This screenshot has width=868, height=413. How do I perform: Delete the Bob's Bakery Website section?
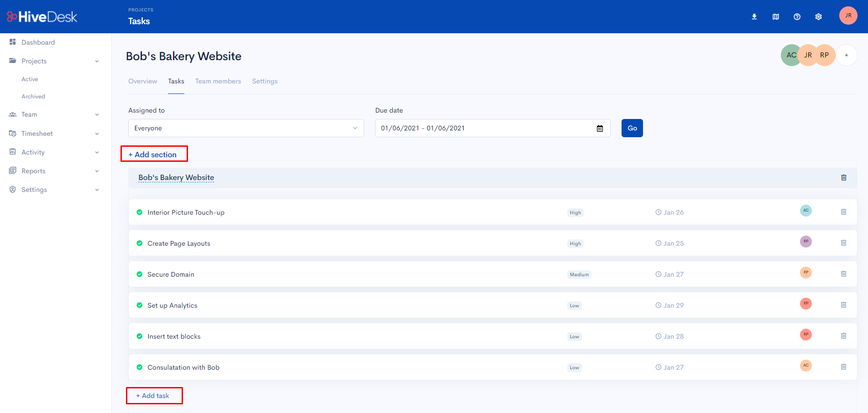coord(844,178)
